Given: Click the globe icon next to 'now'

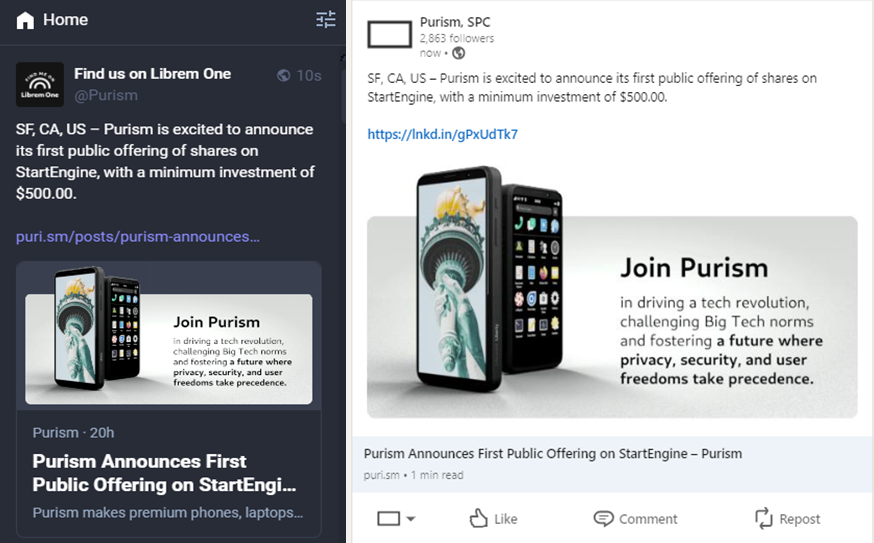Looking at the screenshot, I should point(458,53).
